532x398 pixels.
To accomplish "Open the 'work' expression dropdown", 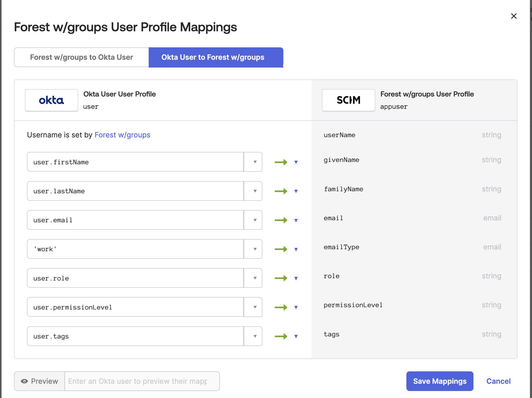I will coord(255,249).
